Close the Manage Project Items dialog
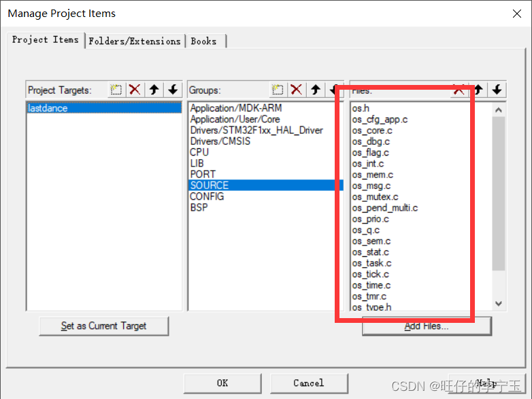Viewport: 532px width, 399px height. point(517,14)
